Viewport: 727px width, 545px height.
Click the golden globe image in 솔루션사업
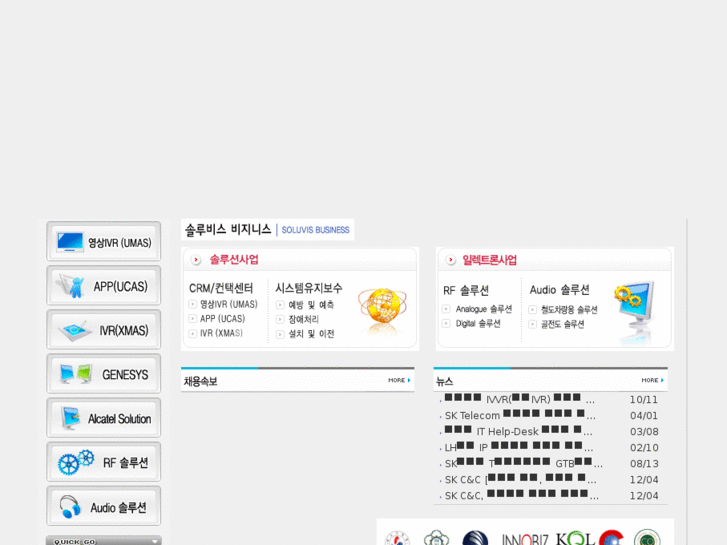tap(383, 307)
